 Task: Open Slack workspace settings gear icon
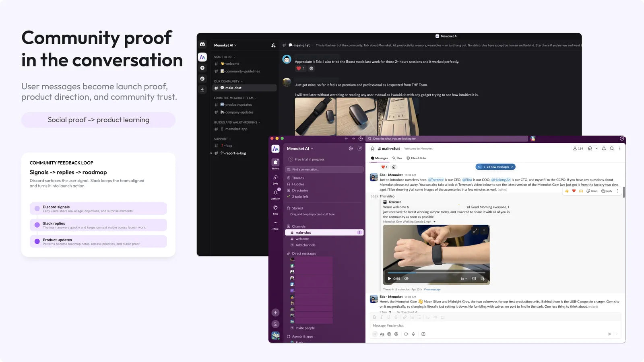(x=351, y=148)
